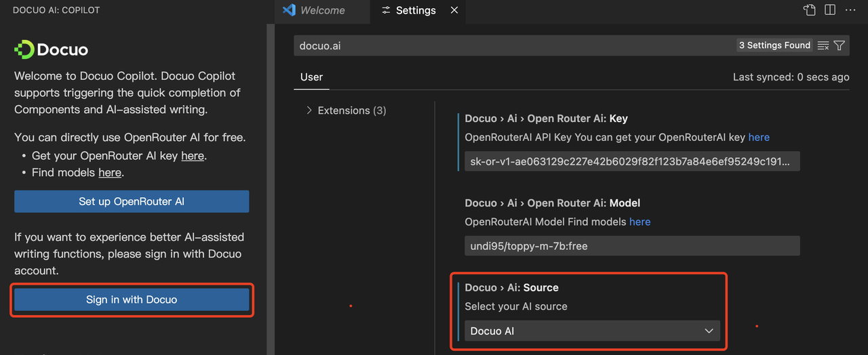Screen dimensions: 868x355
Task: Click the model field with undi95/toppy-m-7b:free
Action: (632, 246)
